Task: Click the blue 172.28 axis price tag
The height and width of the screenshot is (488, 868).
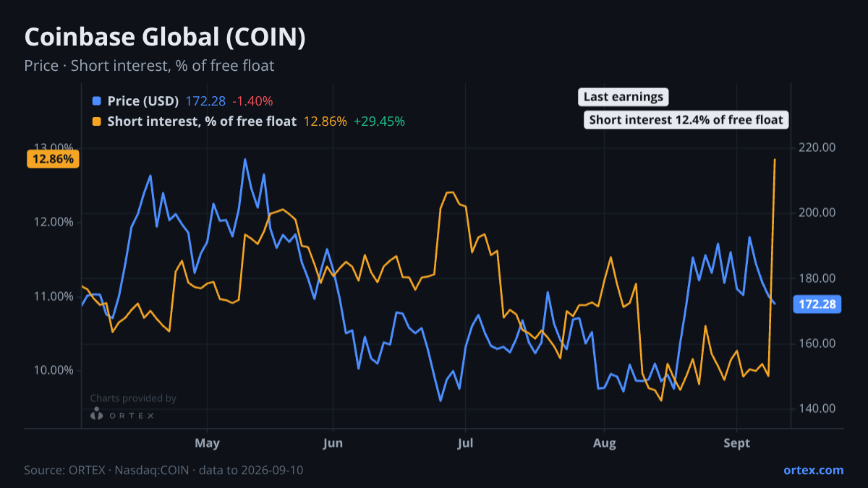Action: coord(818,304)
